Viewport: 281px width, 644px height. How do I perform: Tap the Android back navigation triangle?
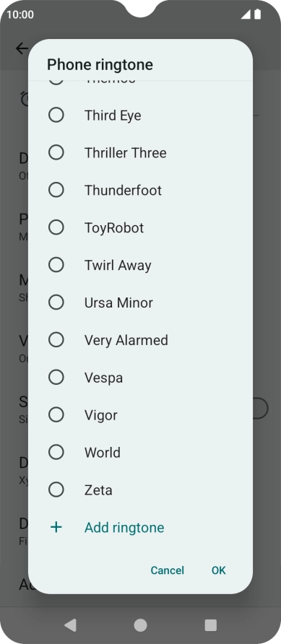pyautogui.click(x=70, y=625)
